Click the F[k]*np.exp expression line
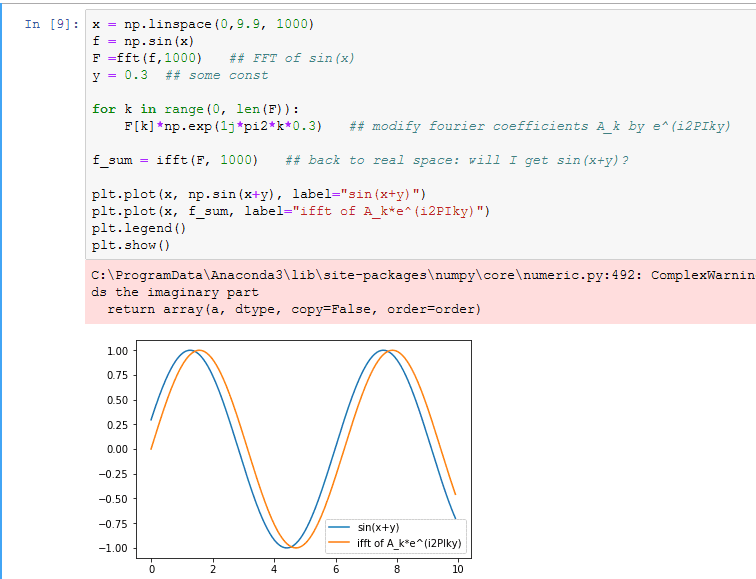Screen dimensions: 756x579 pos(223,126)
